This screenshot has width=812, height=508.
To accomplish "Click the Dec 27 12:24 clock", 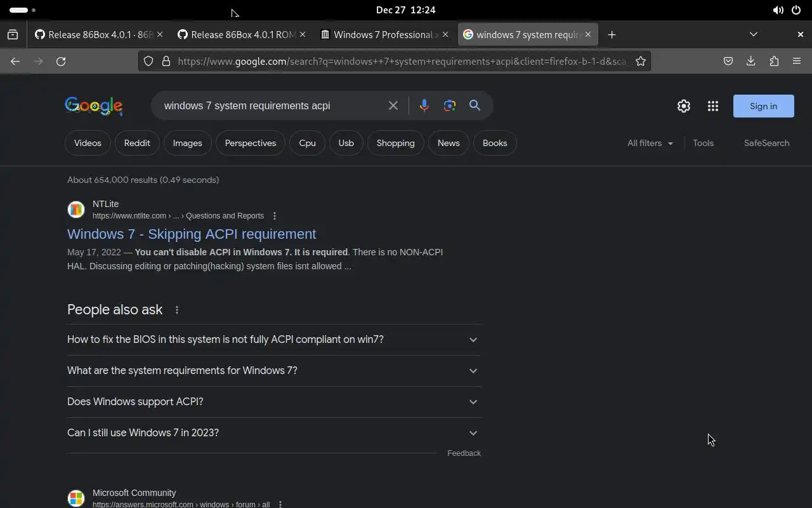I will [x=405, y=10].
